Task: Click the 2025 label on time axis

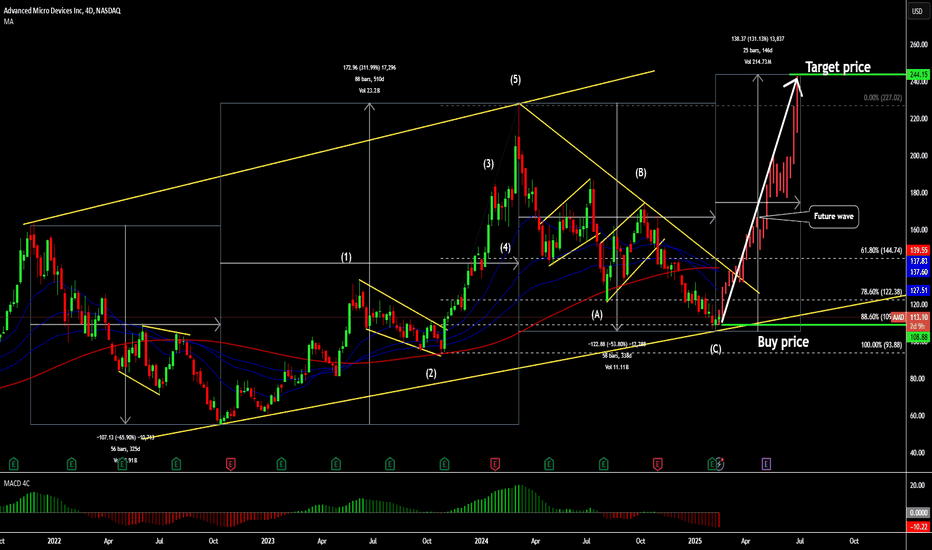Action: [695, 541]
